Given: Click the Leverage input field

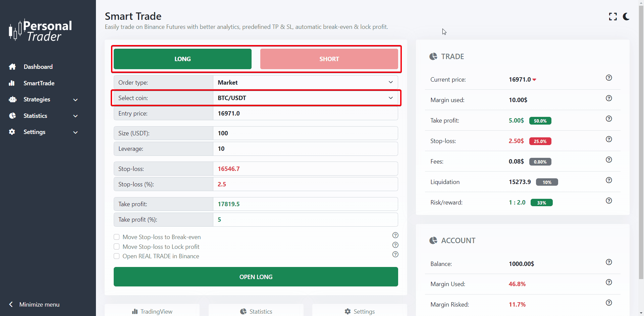Looking at the screenshot, I should (305, 149).
